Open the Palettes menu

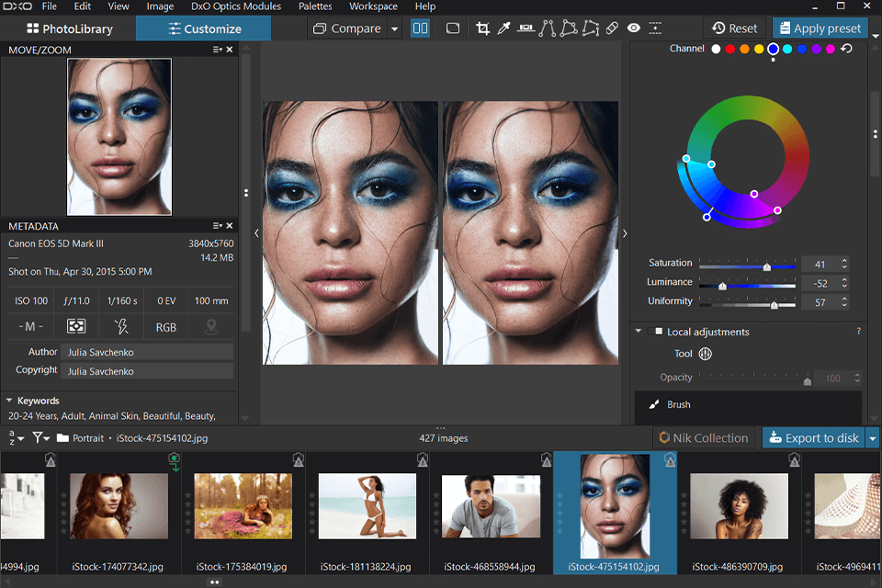point(315,6)
